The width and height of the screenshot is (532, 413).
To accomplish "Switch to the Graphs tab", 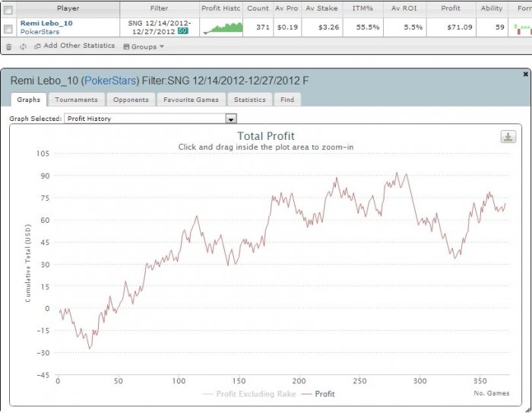I will click(x=29, y=100).
